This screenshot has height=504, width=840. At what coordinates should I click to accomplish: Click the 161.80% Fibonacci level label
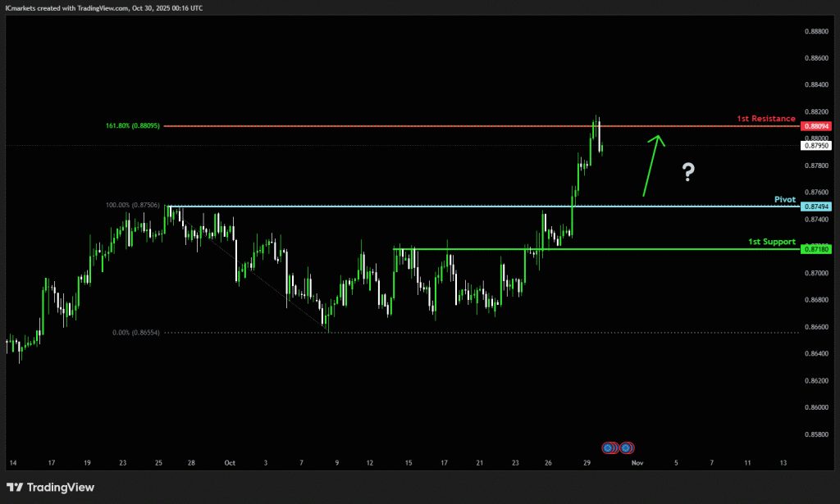[133, 126]
